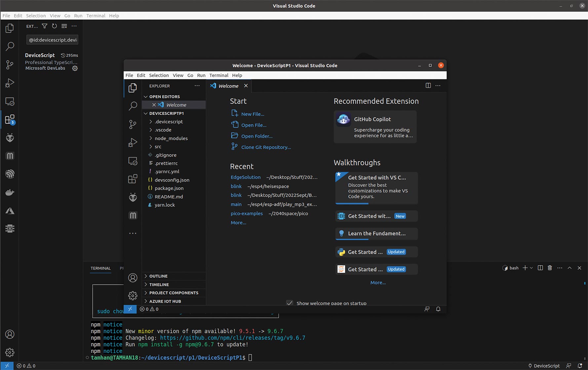588x370 pixels.
Task: Split the terminal panel
Action: [540, 268]
